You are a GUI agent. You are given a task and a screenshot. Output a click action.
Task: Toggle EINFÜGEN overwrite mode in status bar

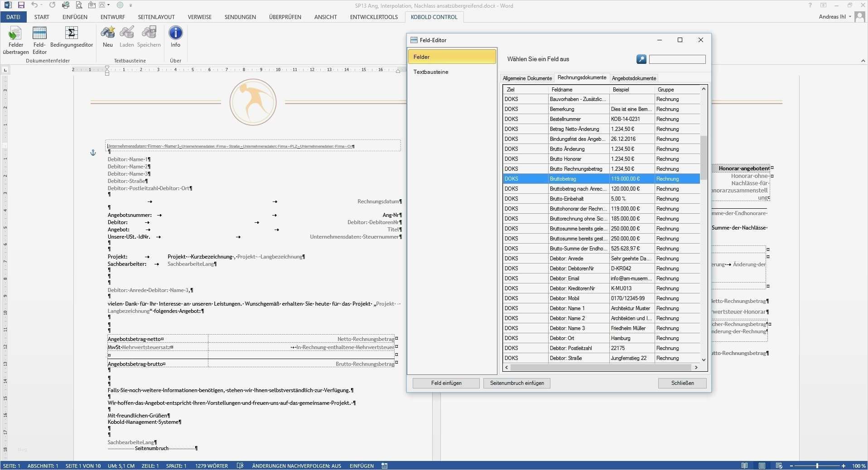click(362, 466)
